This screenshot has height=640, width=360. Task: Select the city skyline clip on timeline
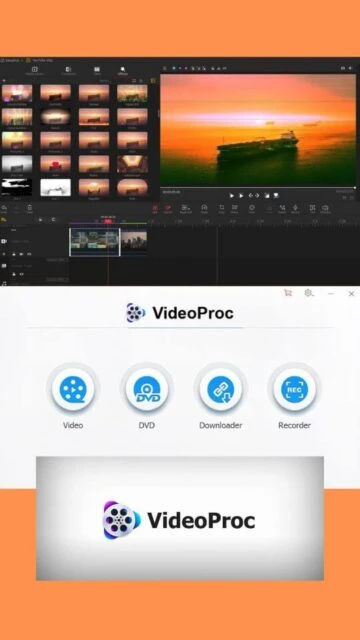(134, 242)
